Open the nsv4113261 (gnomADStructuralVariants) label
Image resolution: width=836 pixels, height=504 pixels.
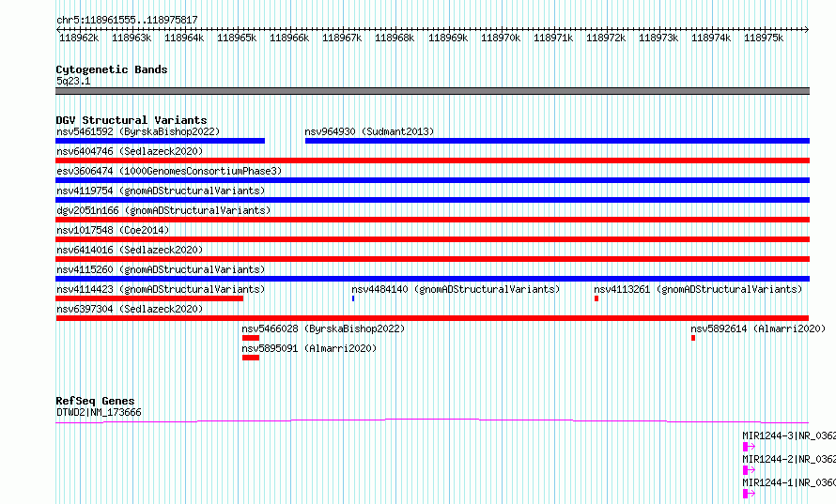(x=699, y=289)
